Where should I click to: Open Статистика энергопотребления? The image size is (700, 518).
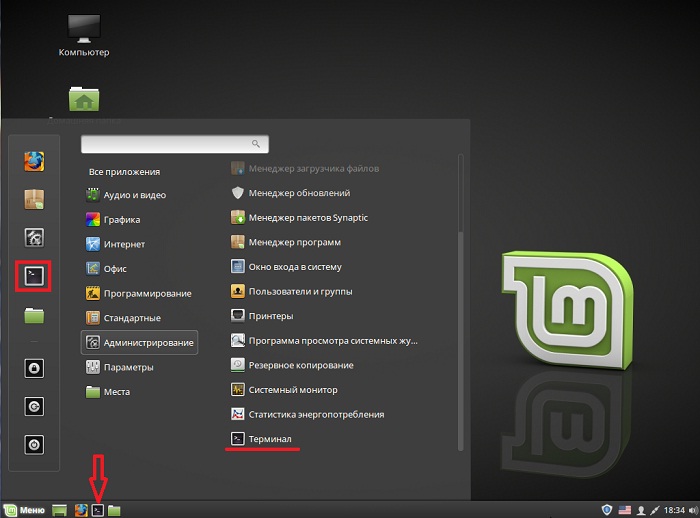pos(308,414)
